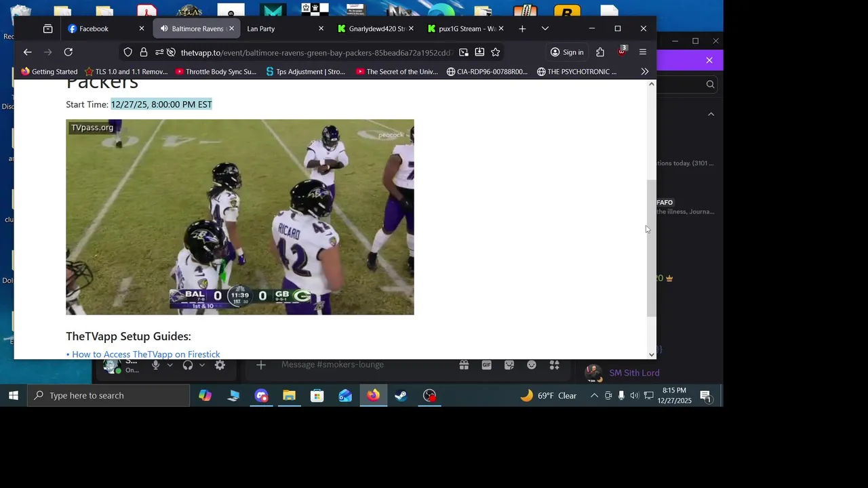Open Discord emoji picker
The height and width of the screenshot is (488, 868).
point(532,365)
